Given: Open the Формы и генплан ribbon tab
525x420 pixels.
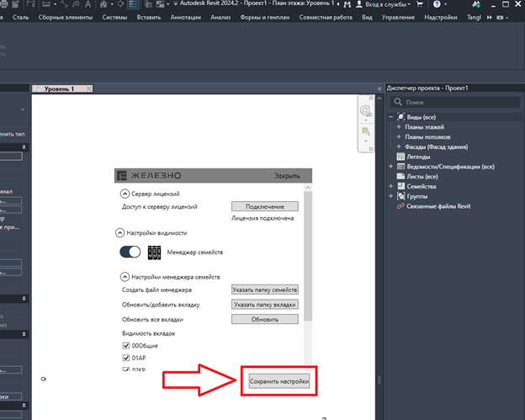Looking at the screenshot, I should tap(265, 17).
